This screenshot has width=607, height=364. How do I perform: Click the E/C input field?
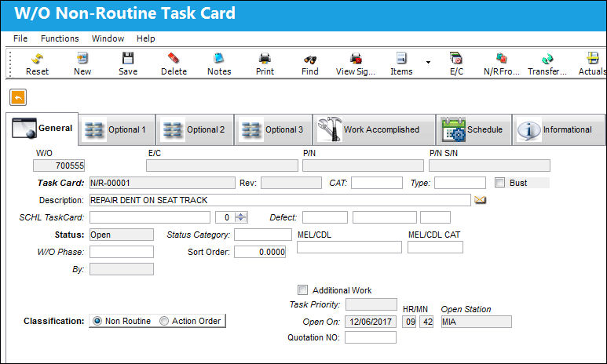222,166
